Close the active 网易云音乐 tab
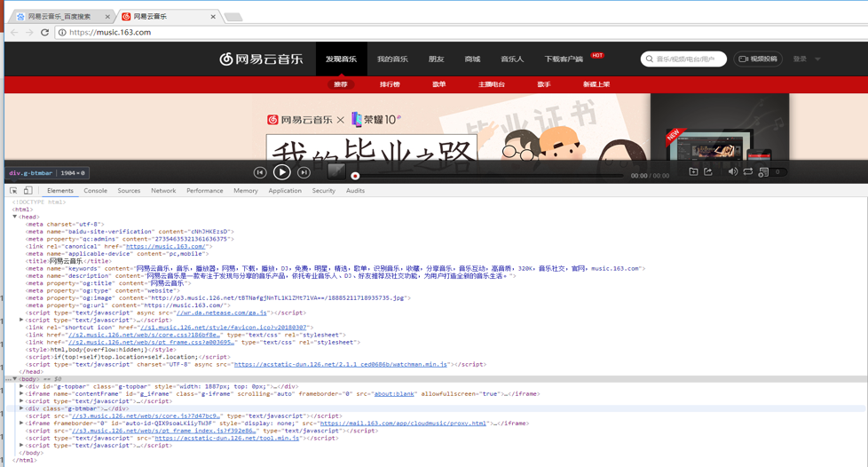The image size is (868, 467). tap(213, 17)
